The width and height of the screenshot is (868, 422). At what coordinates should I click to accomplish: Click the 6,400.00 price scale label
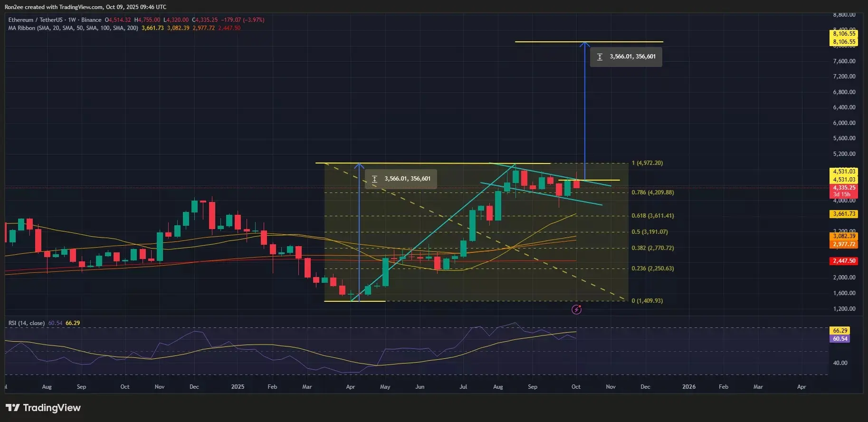tap(844, 107)
